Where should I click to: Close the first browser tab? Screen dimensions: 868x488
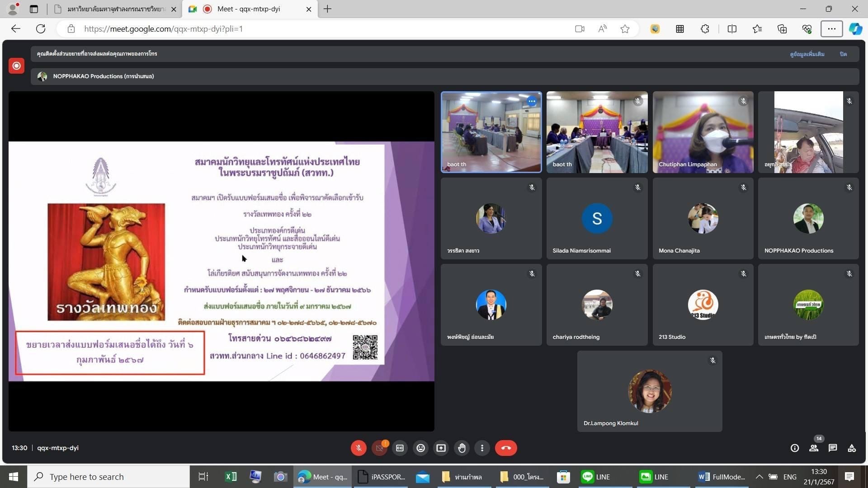pos(174,9)
